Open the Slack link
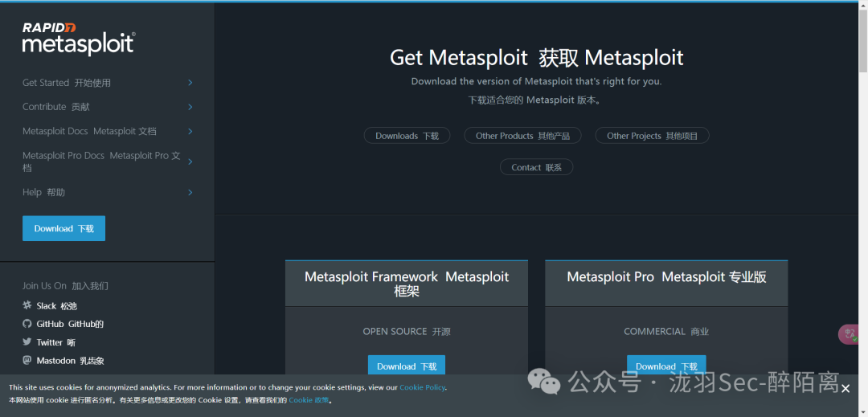This screenshot has width=868, height=417. tap(56, 306)
